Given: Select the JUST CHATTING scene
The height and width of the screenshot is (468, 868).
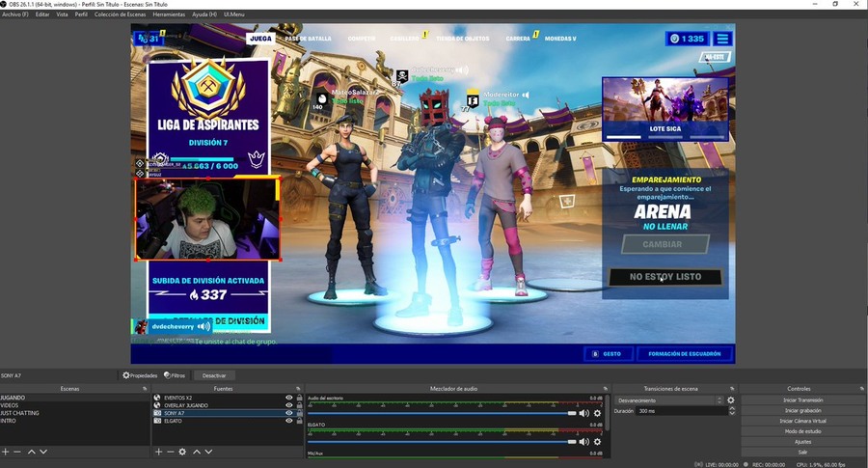Looking at the screenshot, I should click(x=74, y=413).
